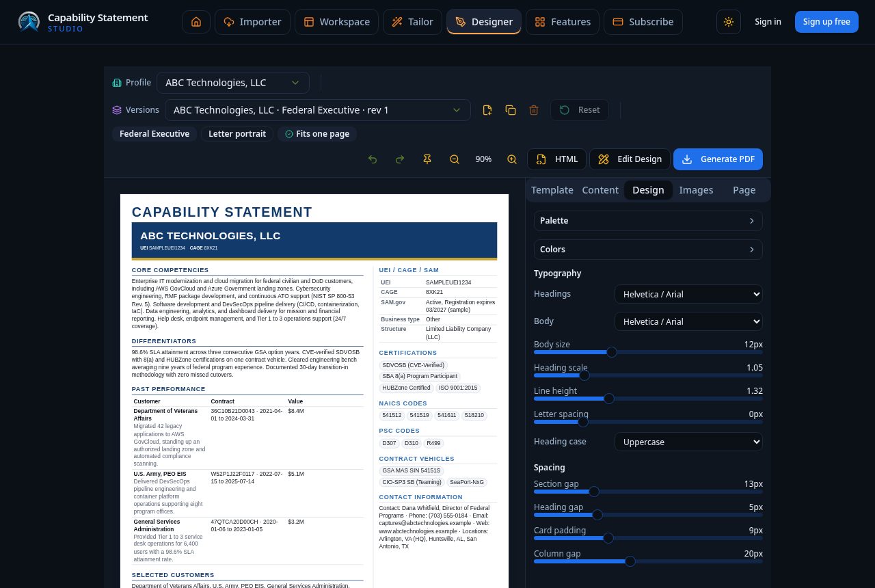Delete the version with the trash icon
Screen dimensions: 875x588
534,110
